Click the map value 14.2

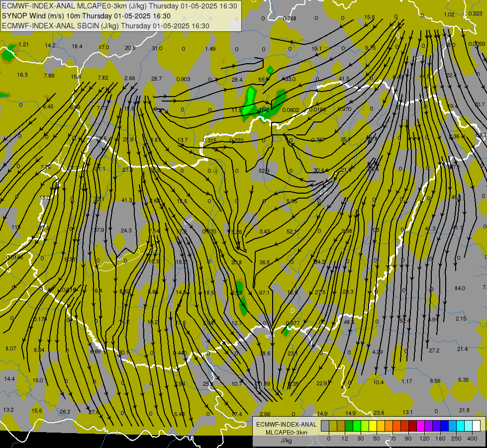tap(50, 45)
